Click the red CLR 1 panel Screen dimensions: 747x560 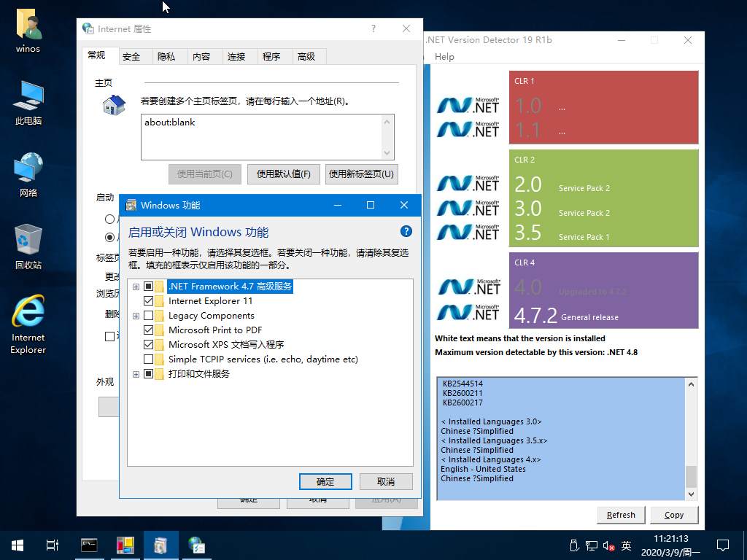(603, 107)
